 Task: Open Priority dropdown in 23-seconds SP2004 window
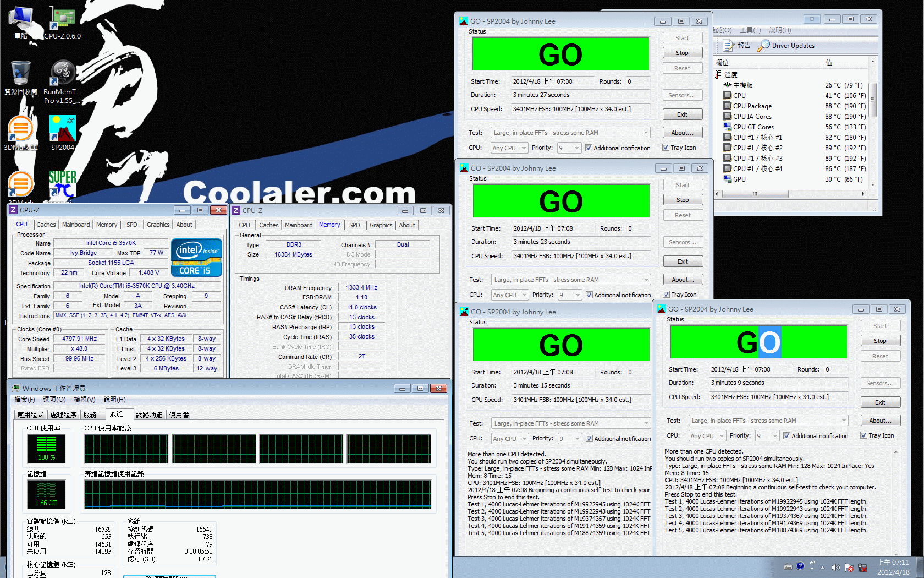pos(570,295)
